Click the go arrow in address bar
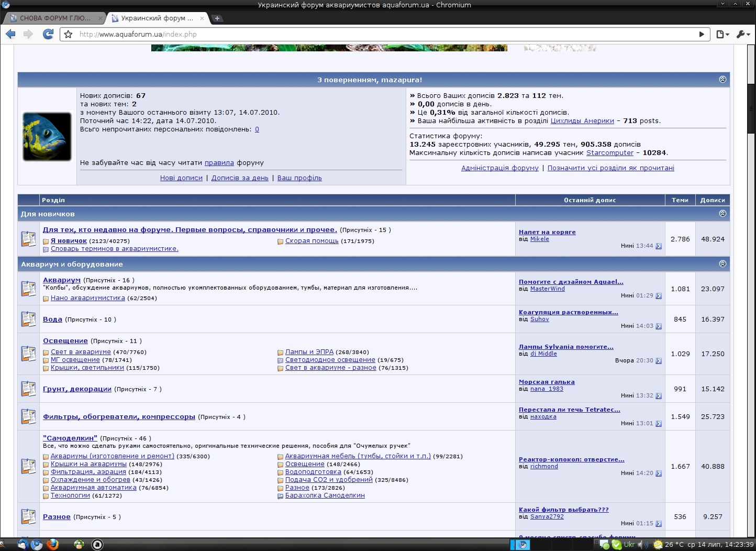 (702, 34)
